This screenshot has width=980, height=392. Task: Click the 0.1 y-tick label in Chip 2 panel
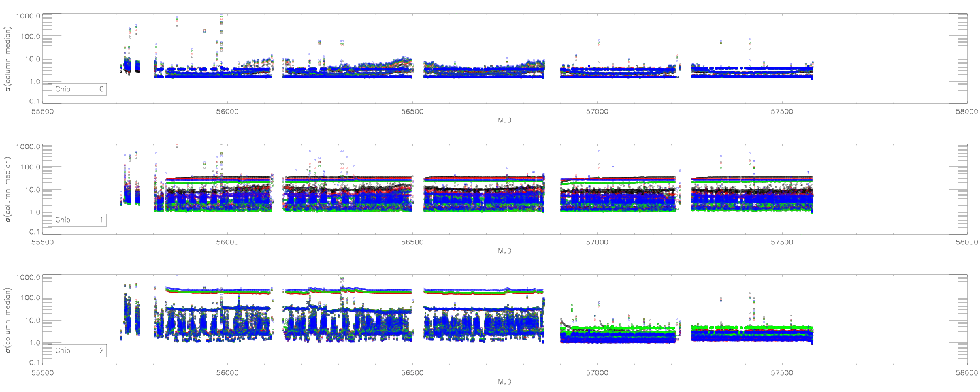coord(33,363)
